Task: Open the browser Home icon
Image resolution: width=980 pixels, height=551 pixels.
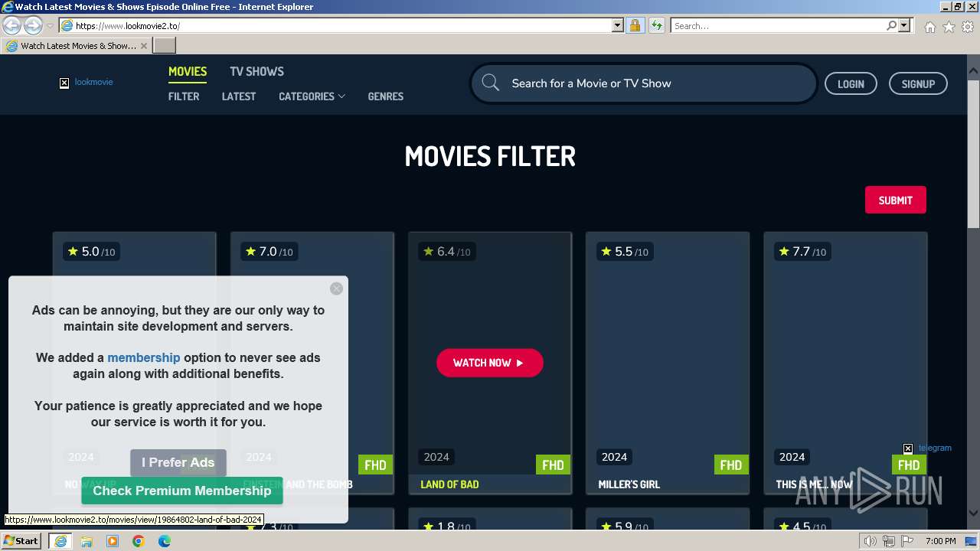Action: 929,27
